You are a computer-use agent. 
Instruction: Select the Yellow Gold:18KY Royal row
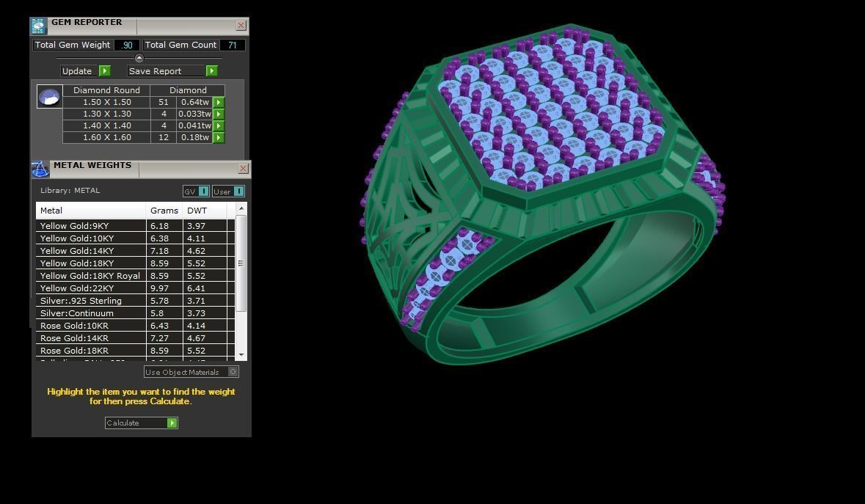coord(135,276)
